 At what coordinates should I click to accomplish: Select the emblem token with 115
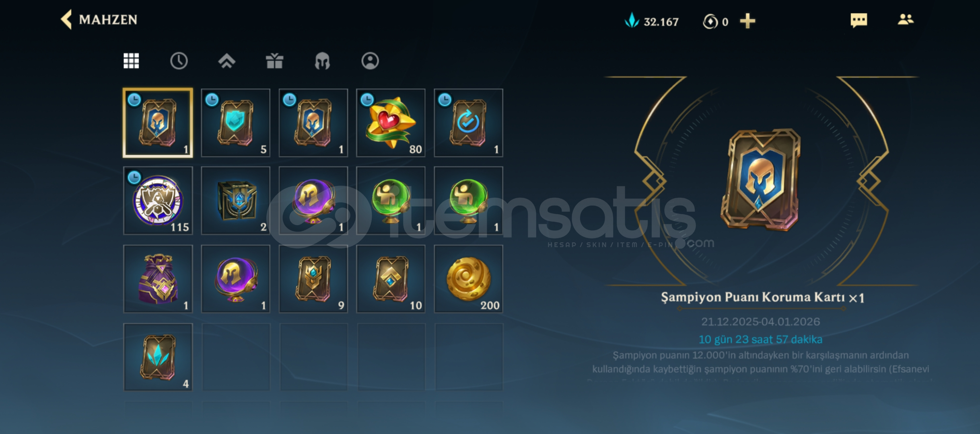(158, 201)
